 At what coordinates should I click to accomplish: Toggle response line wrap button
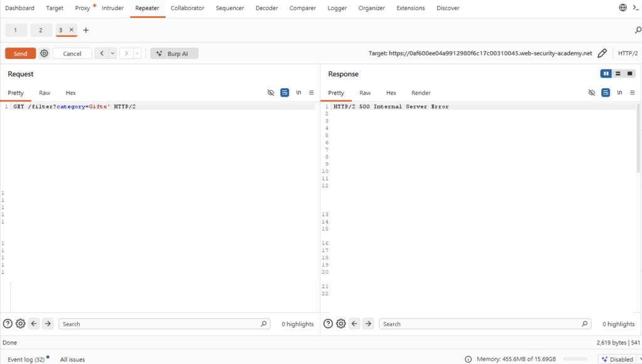[x=606, y=93]
